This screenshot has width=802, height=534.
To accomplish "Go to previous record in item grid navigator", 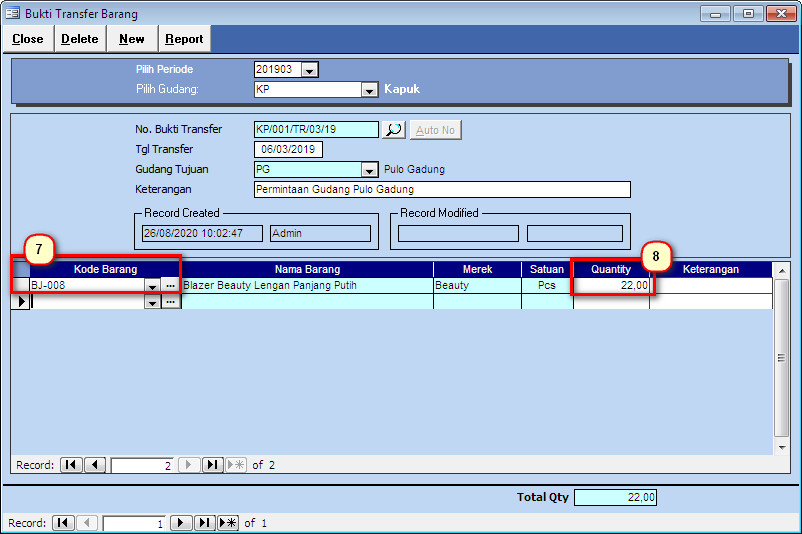I will click(95, 465).
